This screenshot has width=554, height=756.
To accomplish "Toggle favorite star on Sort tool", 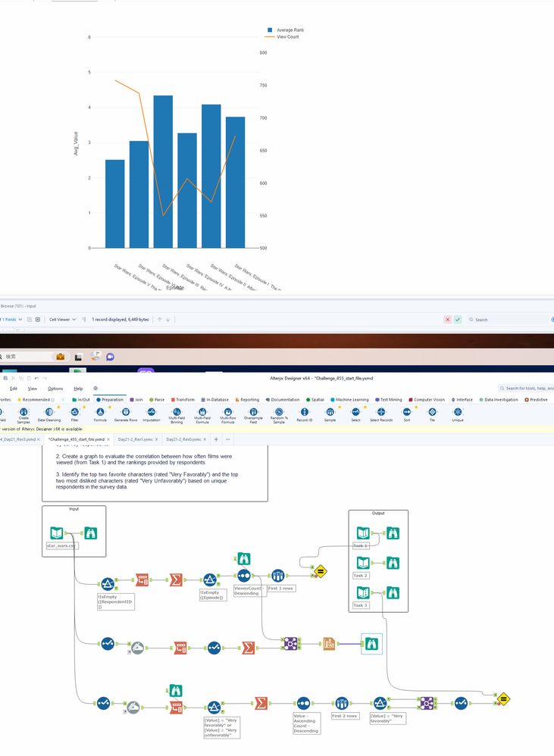I will (416, 408).
